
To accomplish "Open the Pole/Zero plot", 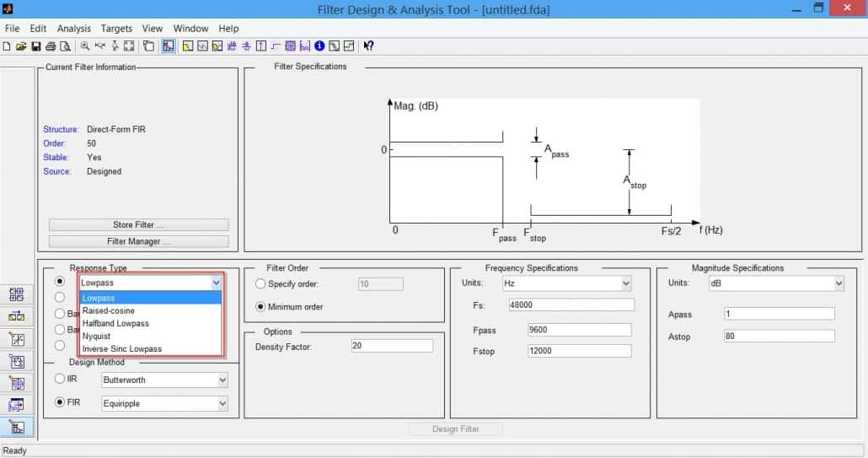I will [290, 46].
